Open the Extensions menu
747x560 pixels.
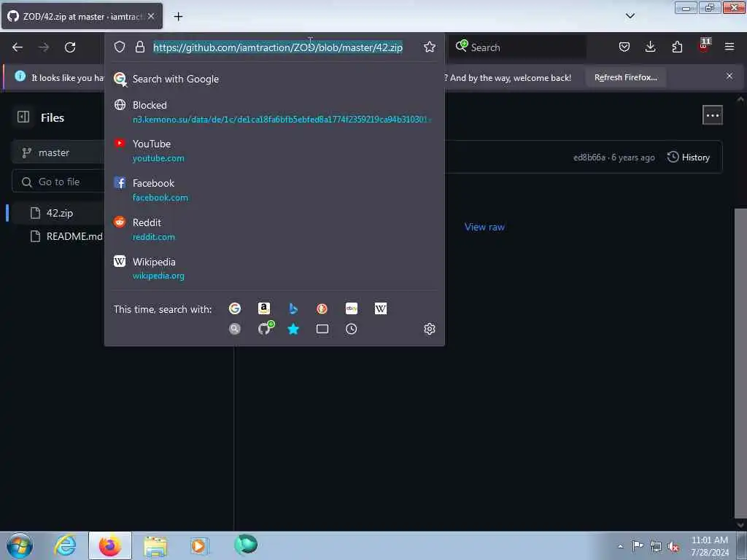point(677,47)
